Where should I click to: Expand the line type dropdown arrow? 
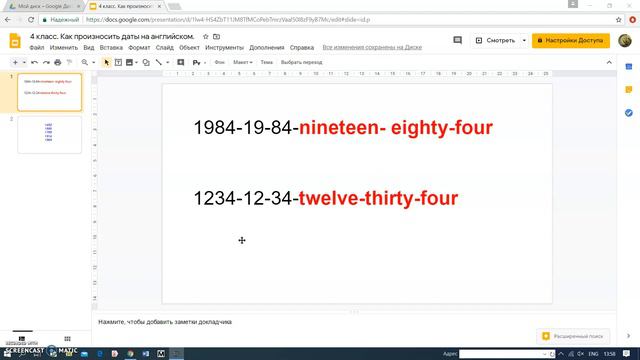(167, 62)
